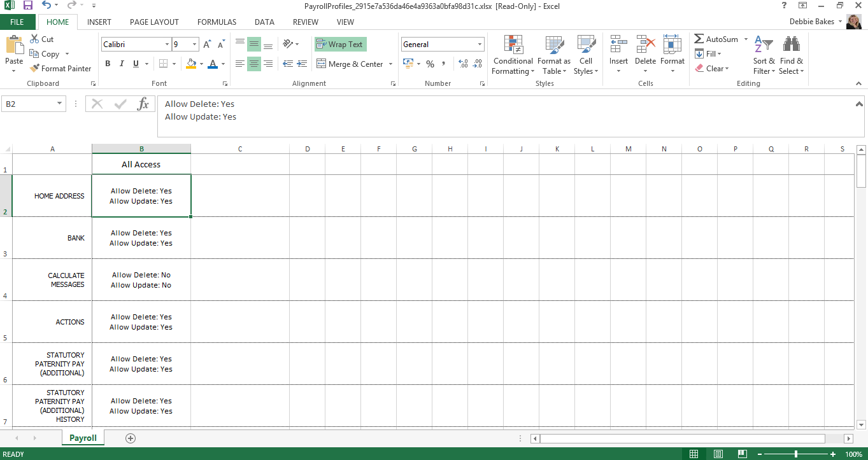Redo the last undone action
868x460 pixels.
click(x=72, y=6)
